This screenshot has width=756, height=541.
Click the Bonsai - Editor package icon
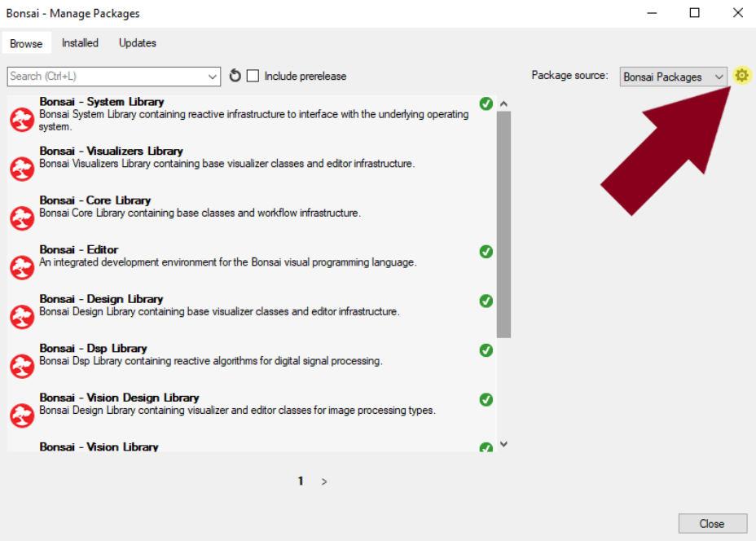tap(22, 267)
